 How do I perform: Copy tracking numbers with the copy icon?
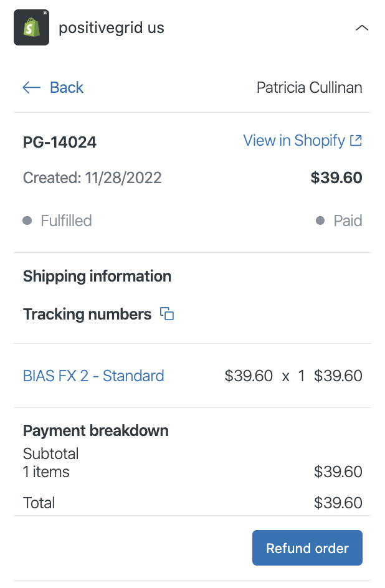[167, 313]
